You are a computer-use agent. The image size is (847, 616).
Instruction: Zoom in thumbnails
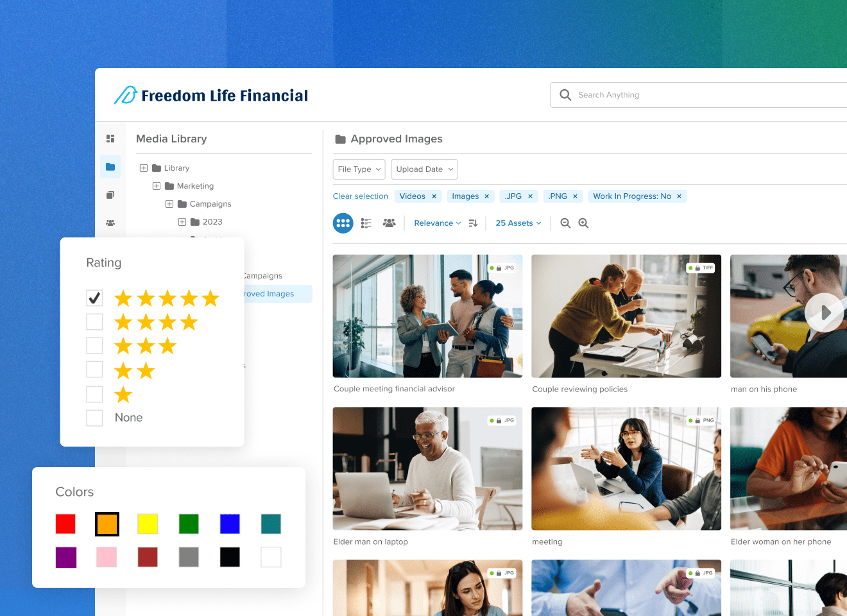(583, 223)
